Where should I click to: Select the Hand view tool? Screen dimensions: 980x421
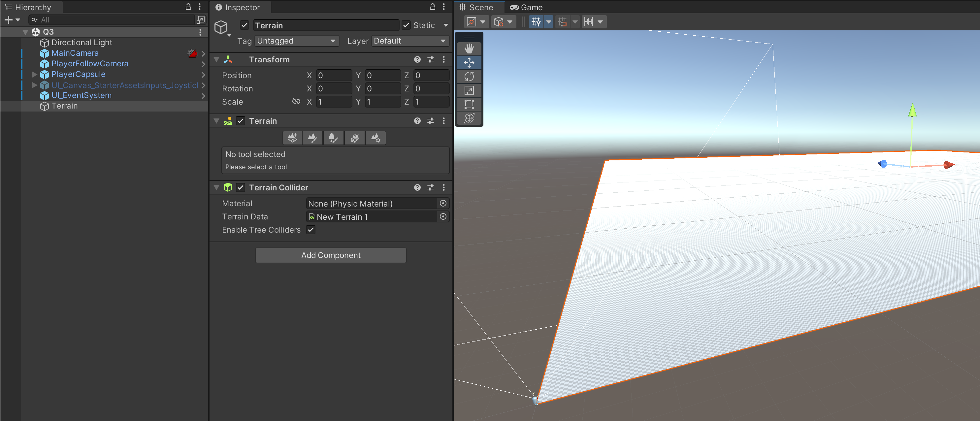coord(469,49)
